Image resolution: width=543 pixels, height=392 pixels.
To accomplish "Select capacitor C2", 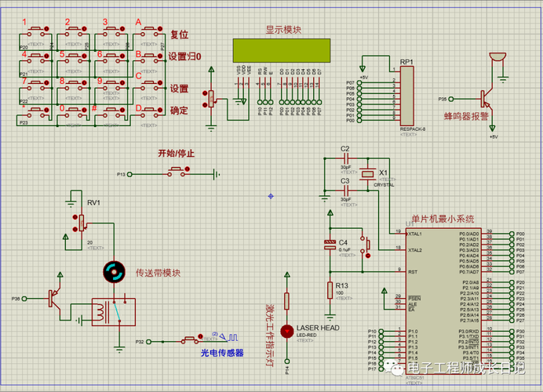I will click(348, 158).
